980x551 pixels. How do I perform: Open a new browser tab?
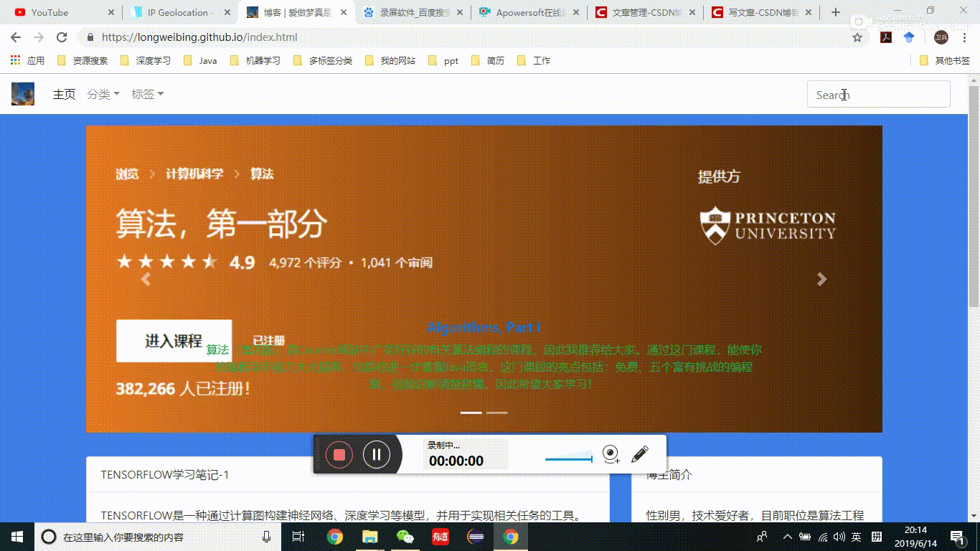point(836,12)
